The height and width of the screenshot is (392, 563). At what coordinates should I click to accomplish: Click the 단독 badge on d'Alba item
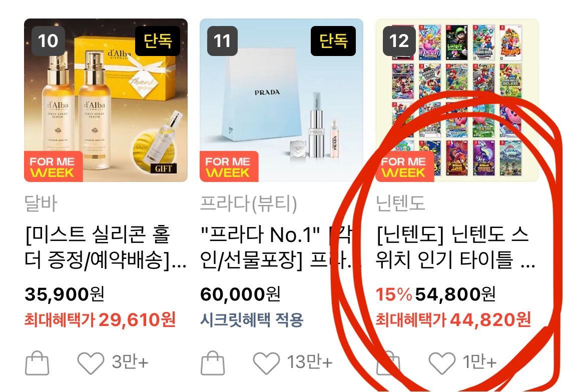coord(158,41)
